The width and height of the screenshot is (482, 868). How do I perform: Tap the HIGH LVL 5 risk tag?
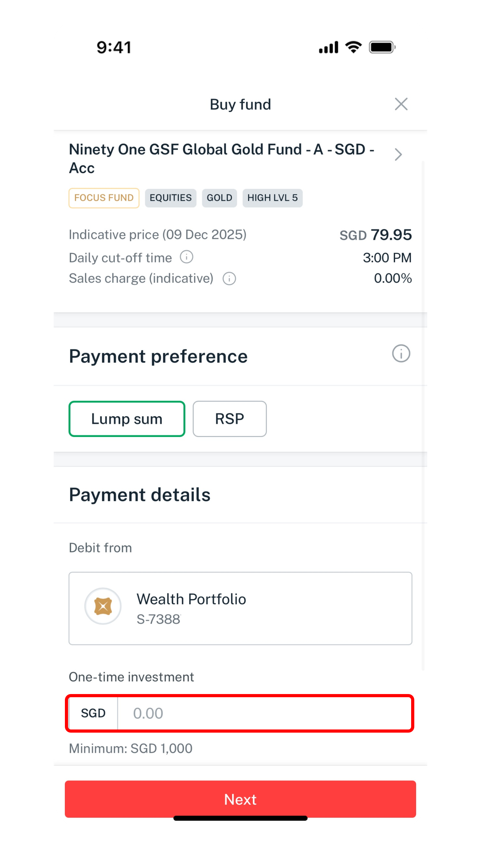pos(272,198)
